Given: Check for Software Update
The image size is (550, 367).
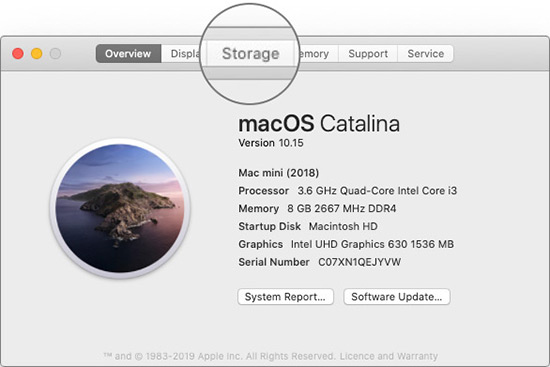Looking at the screenshot, I should tap(397, 297).
